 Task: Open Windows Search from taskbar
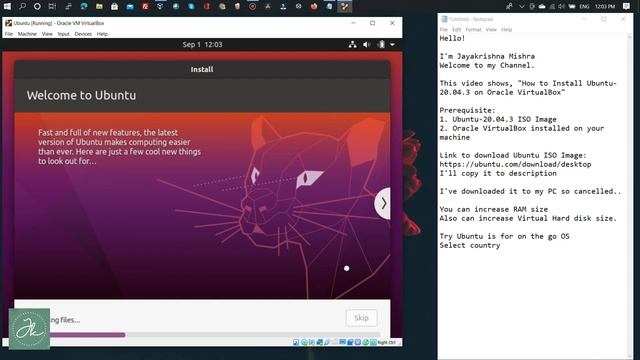coord(22,6)
